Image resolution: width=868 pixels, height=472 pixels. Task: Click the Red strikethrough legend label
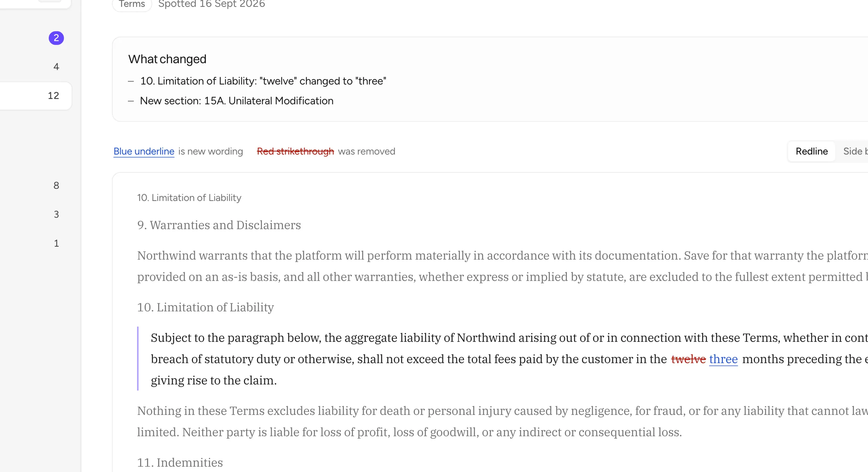[295, 151]
